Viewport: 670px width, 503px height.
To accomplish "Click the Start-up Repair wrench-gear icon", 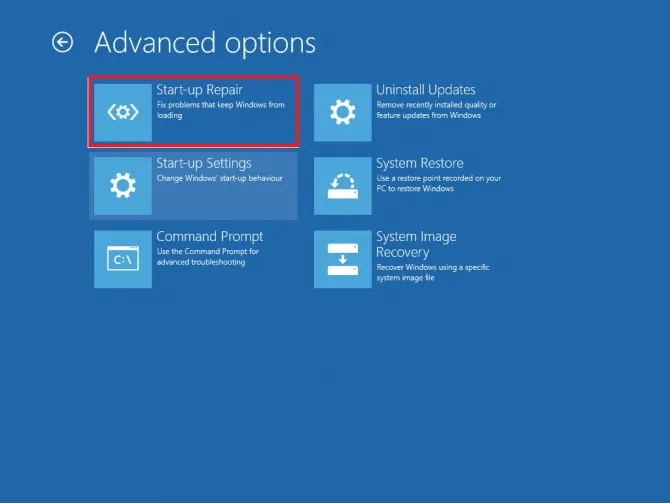I will point(123,112).
